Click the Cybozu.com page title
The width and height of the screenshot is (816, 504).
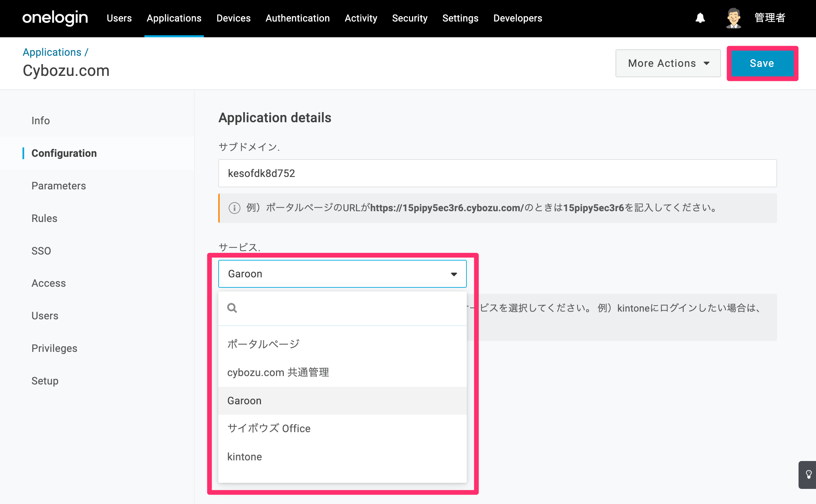tap(66, 71)
